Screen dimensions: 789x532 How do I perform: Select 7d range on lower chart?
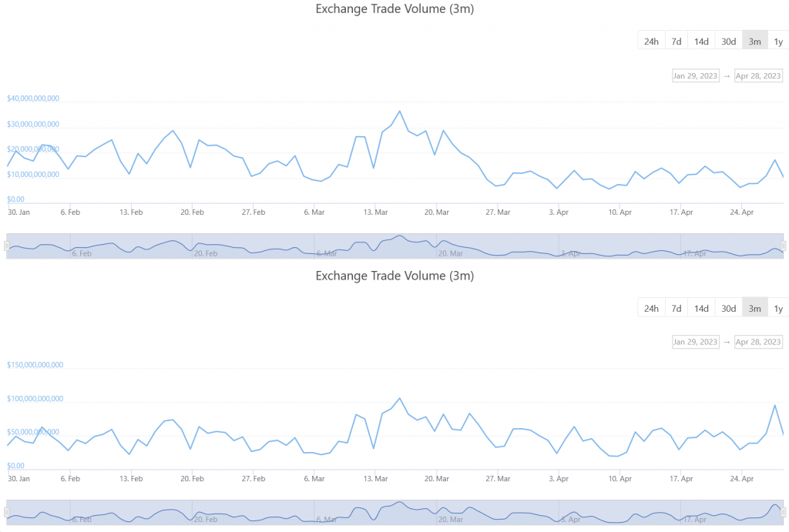[677, 309]
